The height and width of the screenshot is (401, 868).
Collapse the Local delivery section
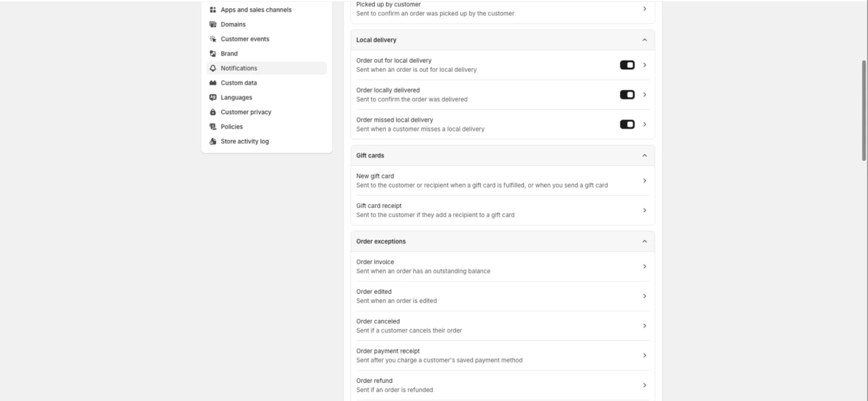644,40
